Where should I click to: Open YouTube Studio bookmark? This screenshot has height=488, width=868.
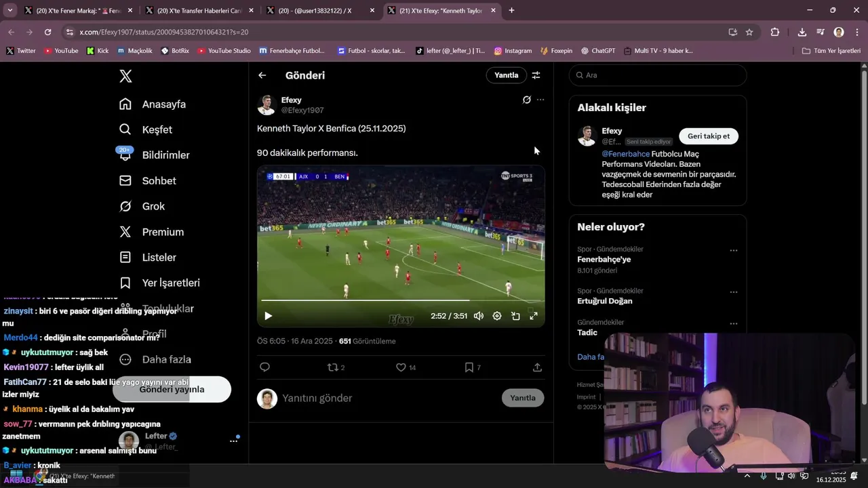pos(224,51)
